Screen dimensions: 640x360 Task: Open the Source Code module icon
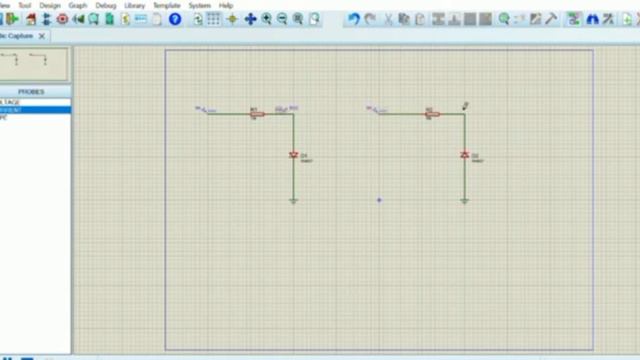pyautogui.click(x=141, y=19)
